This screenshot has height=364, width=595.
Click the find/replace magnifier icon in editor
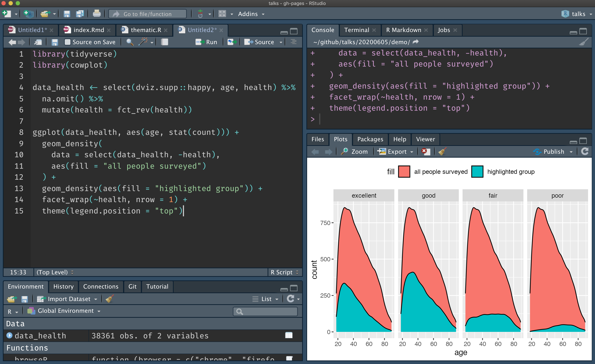click(130, 42)
